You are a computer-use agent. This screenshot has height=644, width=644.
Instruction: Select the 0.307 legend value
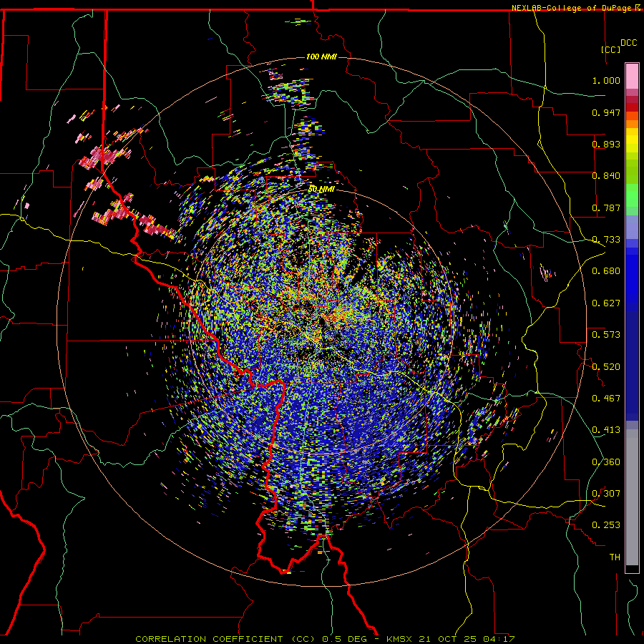606,493
